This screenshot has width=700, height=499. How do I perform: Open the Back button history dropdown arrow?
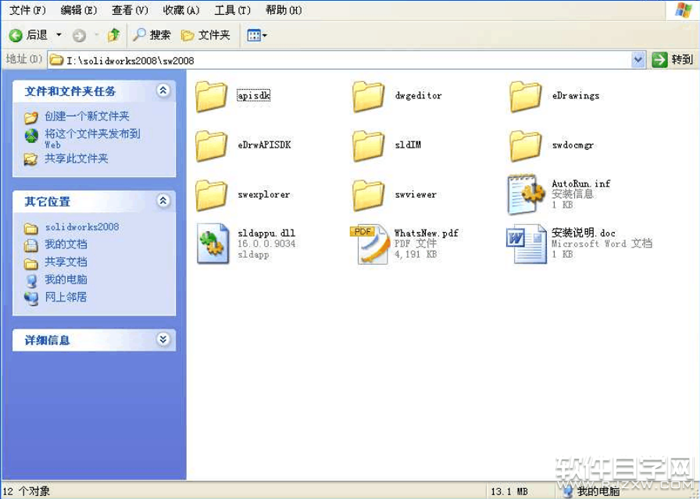[x=58, y=35]
